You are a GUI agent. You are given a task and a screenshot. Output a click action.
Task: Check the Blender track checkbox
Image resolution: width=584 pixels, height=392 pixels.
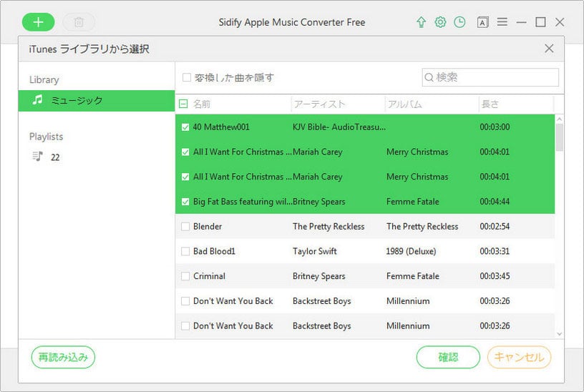pos(185,226)
